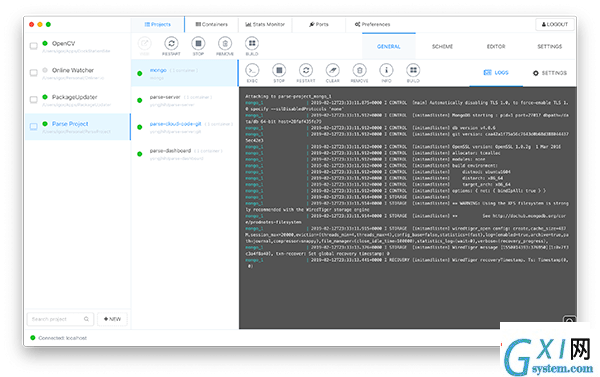Tick the Parse Project checkbox
Viewport: 600px width, 377px height.
click(x=34, y=126)
